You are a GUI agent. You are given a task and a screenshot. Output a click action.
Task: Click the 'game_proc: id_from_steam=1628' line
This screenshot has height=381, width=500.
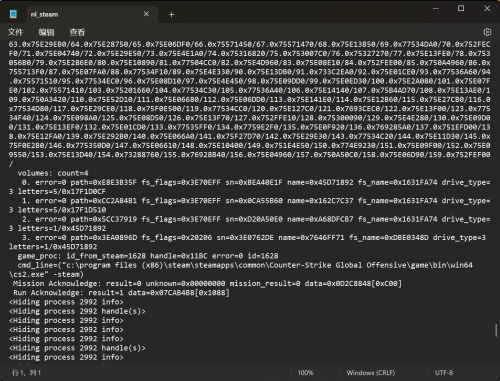(148, 256)
